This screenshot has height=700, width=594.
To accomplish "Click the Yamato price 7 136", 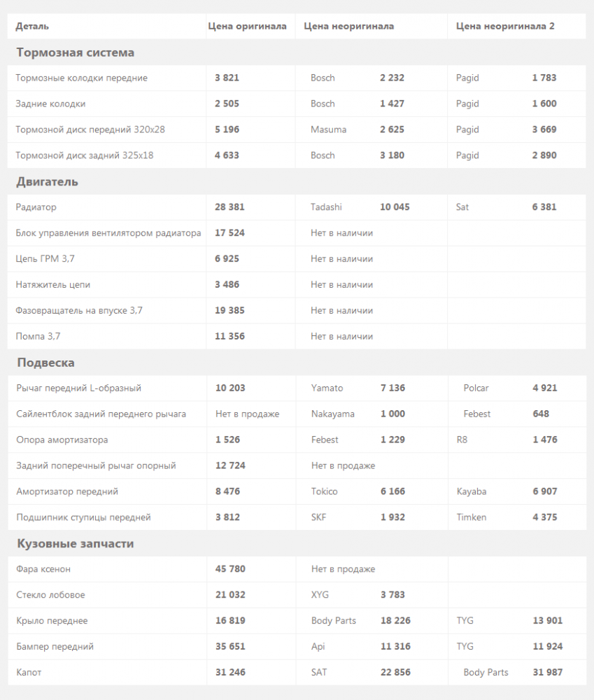I will [x=393, y=388].
